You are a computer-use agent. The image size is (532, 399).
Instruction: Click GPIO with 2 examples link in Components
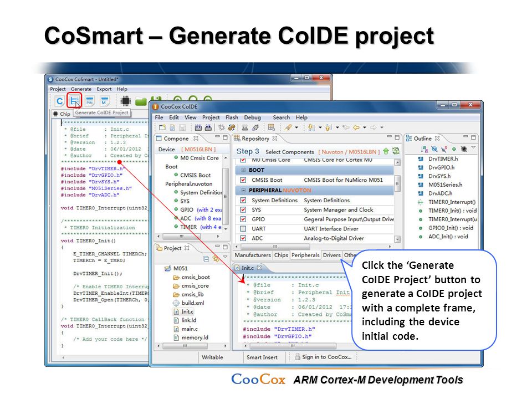(x=209, y=209)
